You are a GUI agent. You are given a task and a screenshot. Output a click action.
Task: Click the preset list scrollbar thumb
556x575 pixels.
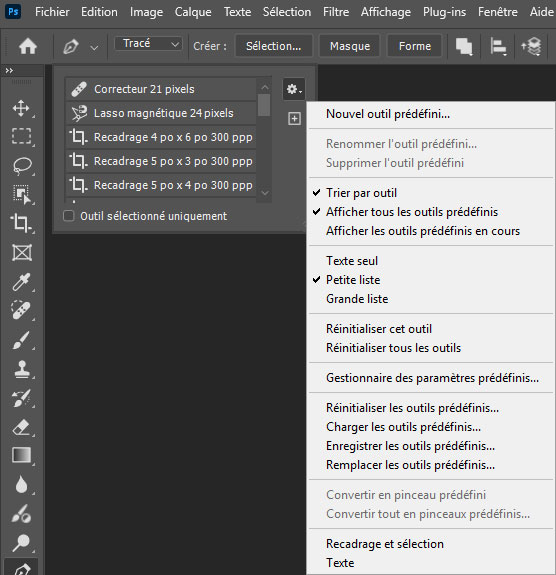(264, 105)
